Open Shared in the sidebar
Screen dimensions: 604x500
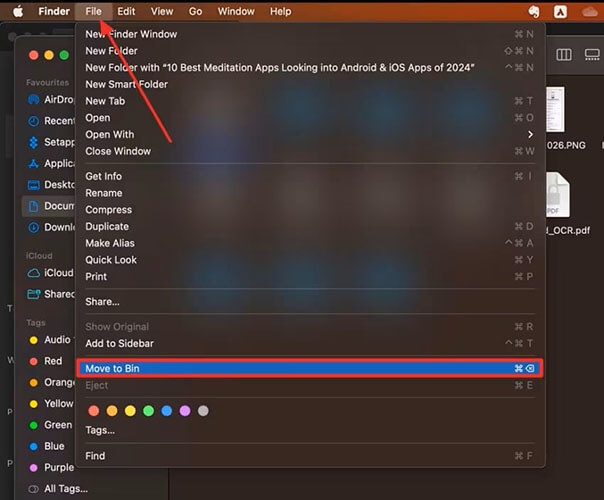[50, 294]
